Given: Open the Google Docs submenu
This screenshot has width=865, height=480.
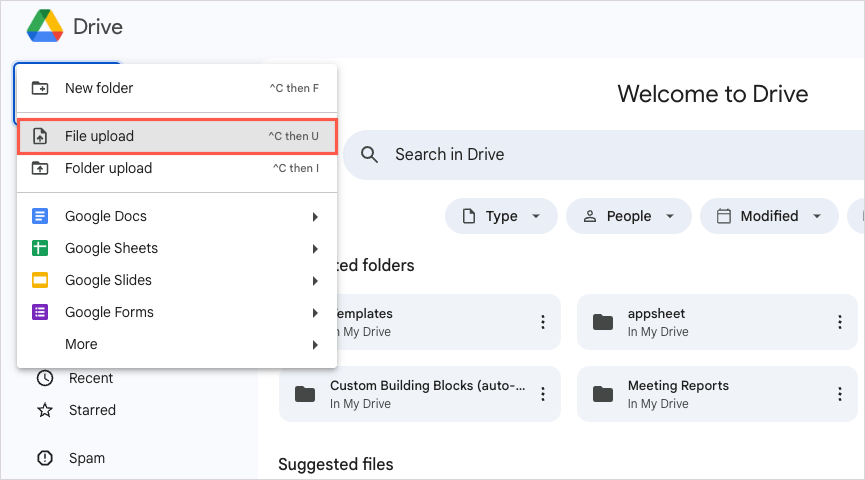Looking at the screenshot, I should 177,216.
